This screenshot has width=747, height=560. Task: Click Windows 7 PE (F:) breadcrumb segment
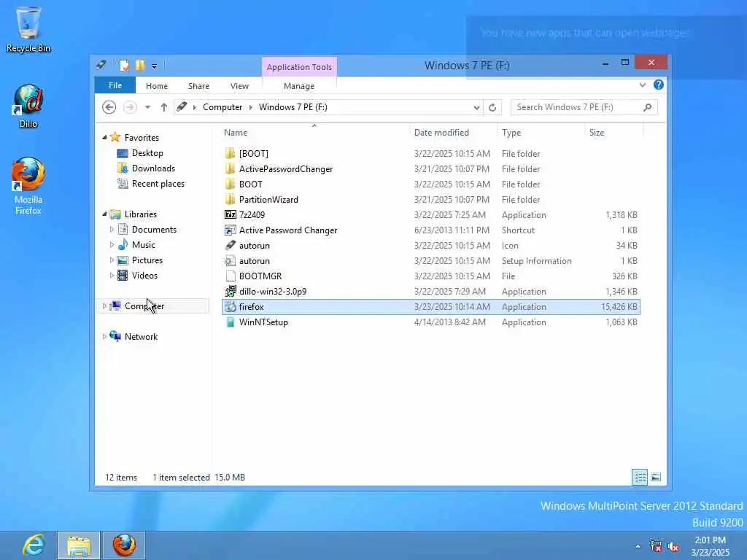[293, 107]
